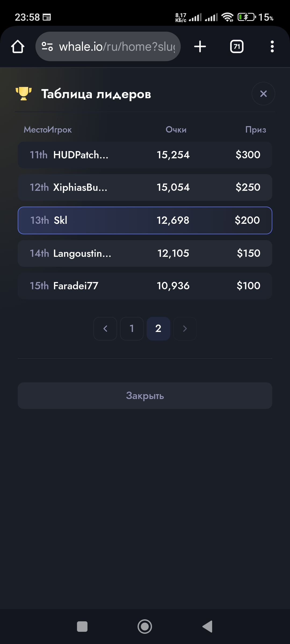Image resolution: width=290 pixels, height=644 pixels.
Task: Open browser three-dot overflow menu
Action: (x=272, y=47)
